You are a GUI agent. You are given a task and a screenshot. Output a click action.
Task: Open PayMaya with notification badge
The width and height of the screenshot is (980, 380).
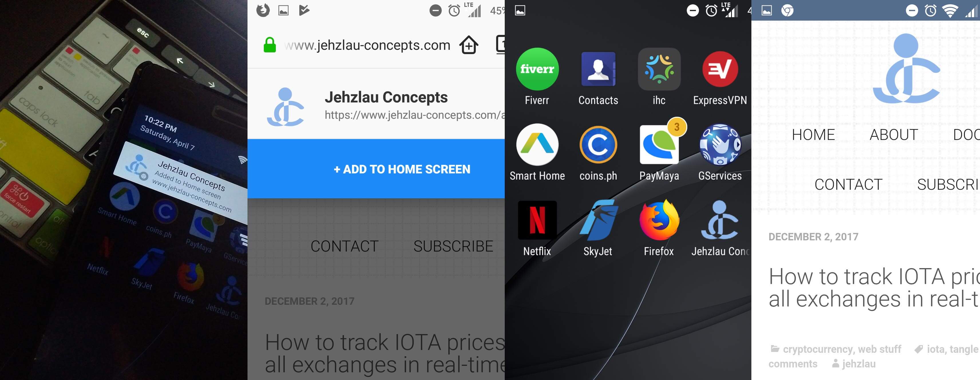click(660, 145)
